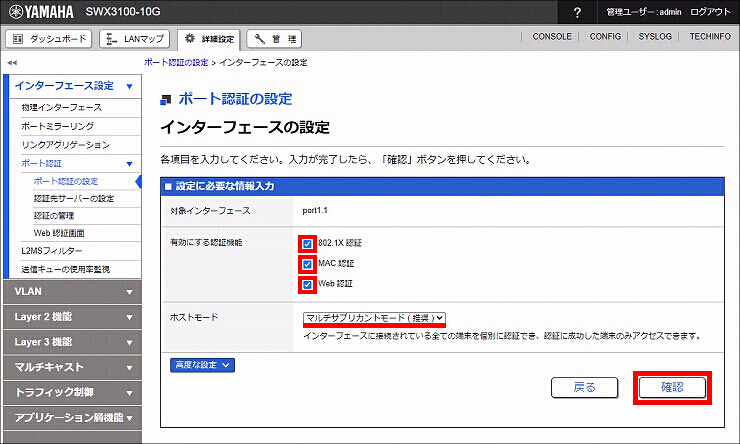Open the LANマップ tab
Screen dimensions: 740x444
(x=135, y=39)
